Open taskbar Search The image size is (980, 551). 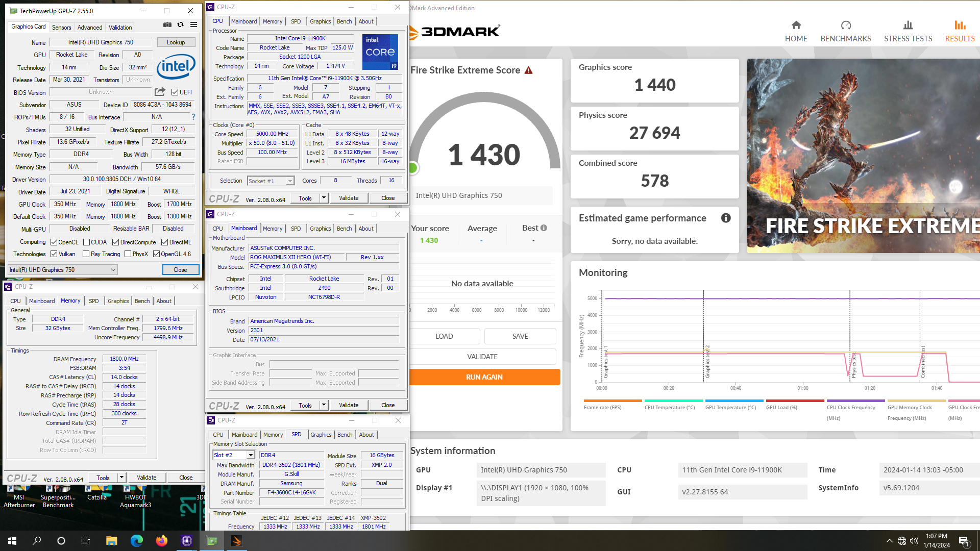pyautogui.click(x=37, y=541)
